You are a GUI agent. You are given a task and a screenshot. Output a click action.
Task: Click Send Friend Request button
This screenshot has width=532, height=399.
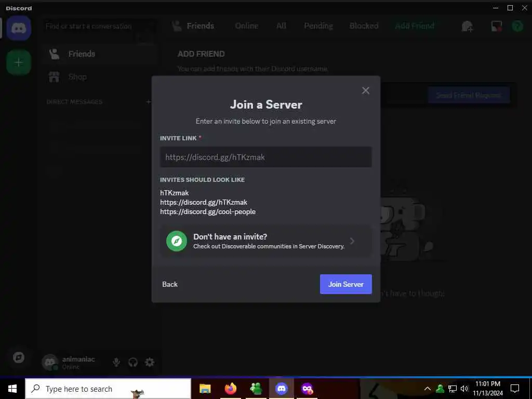(x=469, y=95)
